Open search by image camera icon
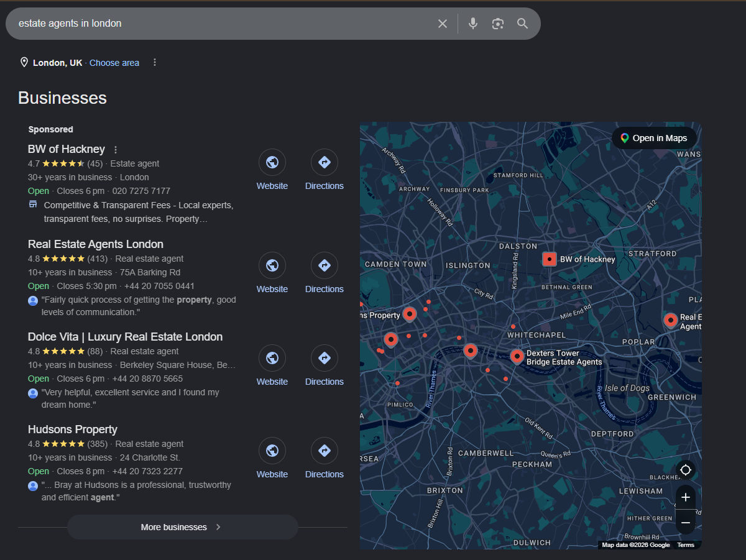Viewport: 746px width, 560px height. 498,24
